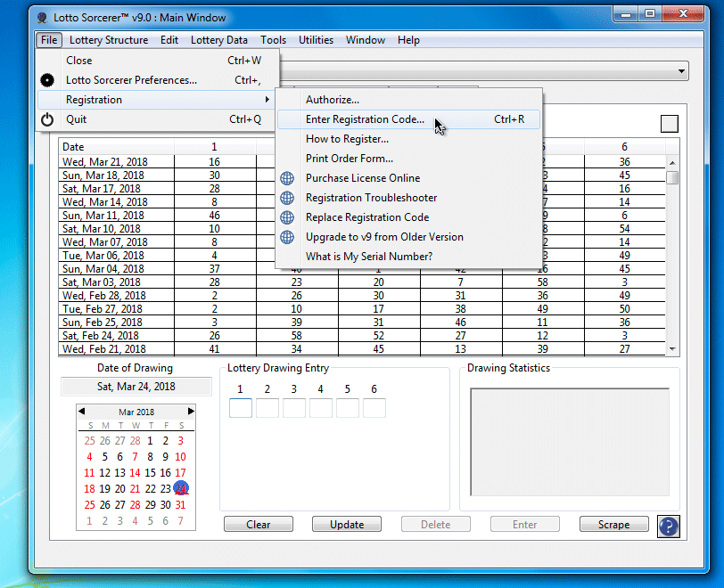Go to next month in calendar

click(x=191, y=412)
